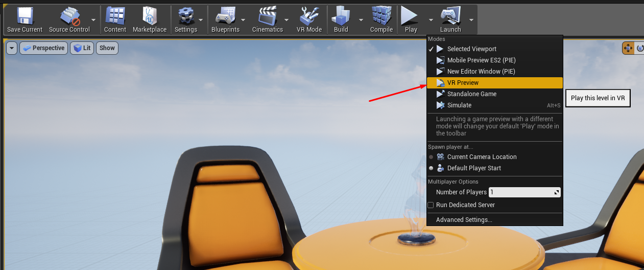Click the Save Current toolbar icon
Image resolution: width=644 pixels, height=270 pixels.
(25, 16)
